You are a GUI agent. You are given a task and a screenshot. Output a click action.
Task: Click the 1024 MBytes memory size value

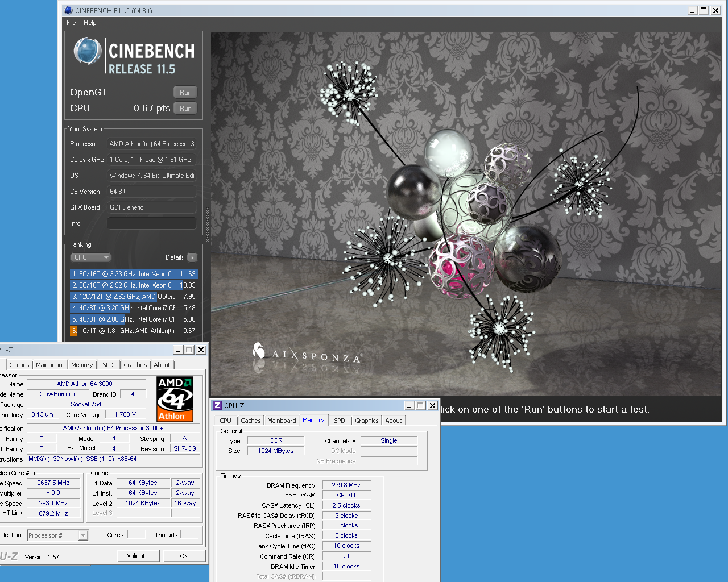point(276,451)
